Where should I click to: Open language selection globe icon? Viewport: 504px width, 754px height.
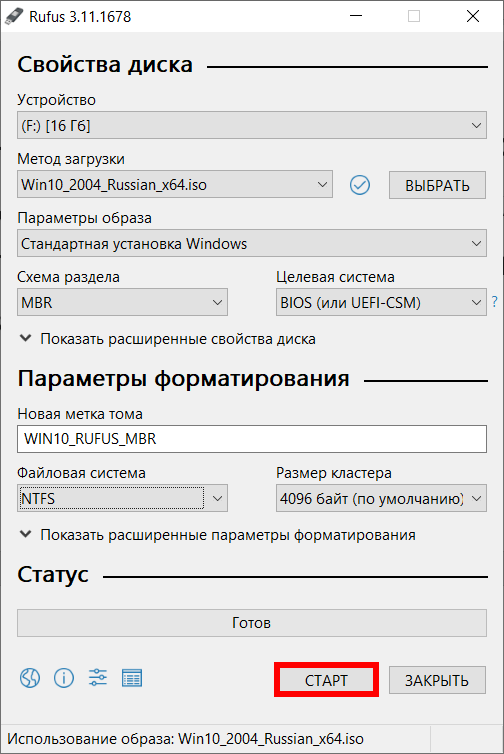(x=30, y=678)
